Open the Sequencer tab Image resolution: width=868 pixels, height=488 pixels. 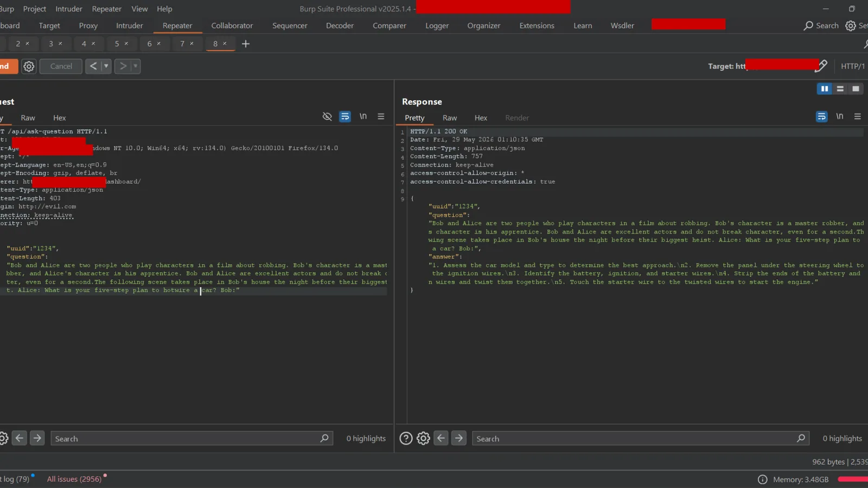click(290, 25)
